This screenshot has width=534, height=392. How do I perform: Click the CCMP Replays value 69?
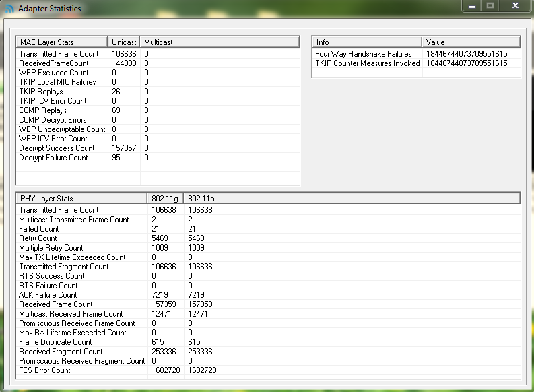(116, 110)
